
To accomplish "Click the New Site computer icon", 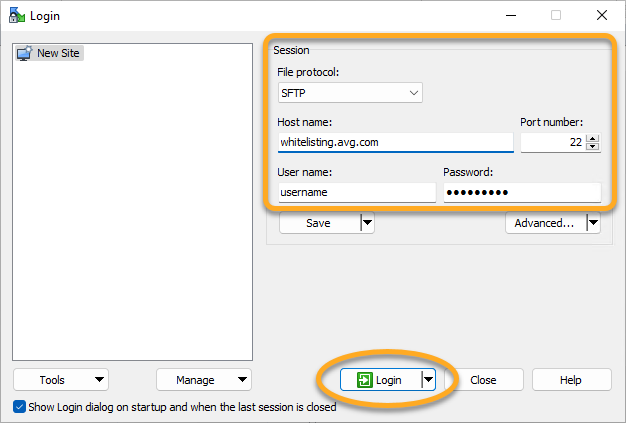I will tap(25, 53).
